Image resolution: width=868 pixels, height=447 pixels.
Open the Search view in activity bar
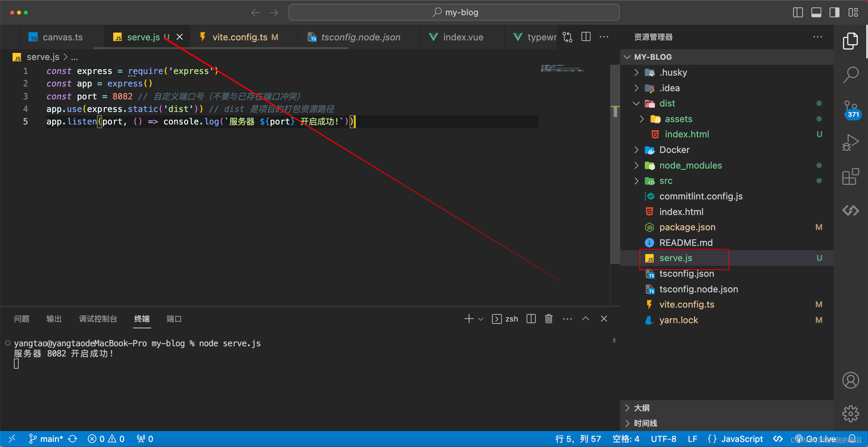[850, 74]
